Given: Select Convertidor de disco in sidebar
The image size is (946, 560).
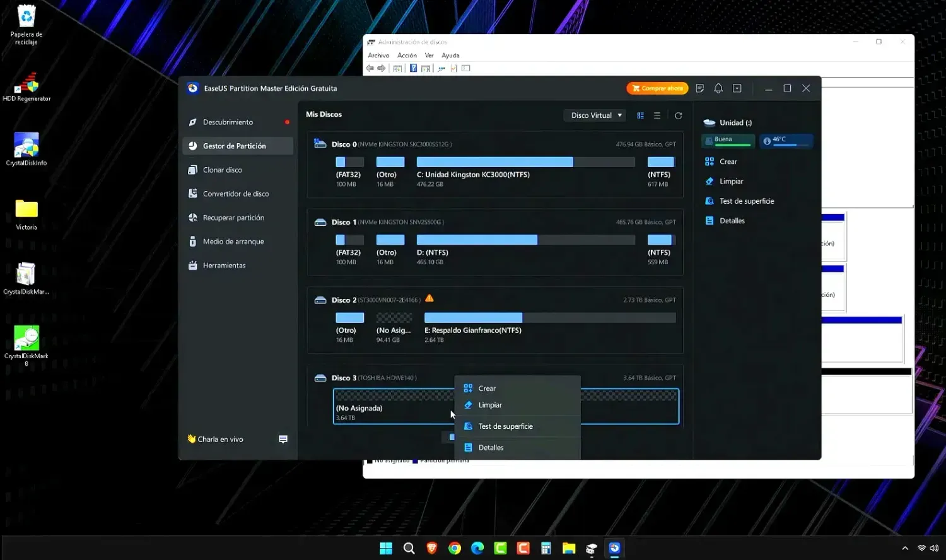Looking at the screenshot, I should pyautogui.click(x=235, y=194).
